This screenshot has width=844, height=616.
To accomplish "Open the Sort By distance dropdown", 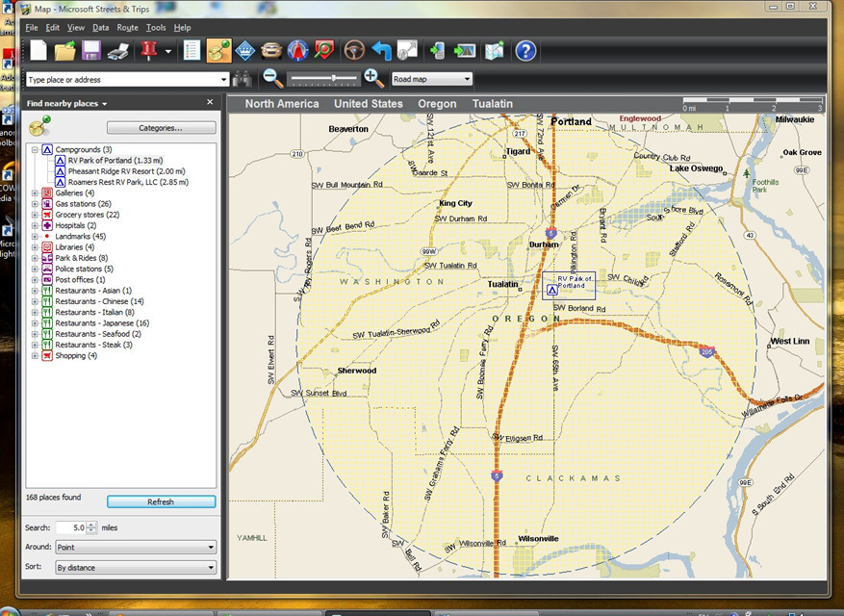I will point(134,568).
